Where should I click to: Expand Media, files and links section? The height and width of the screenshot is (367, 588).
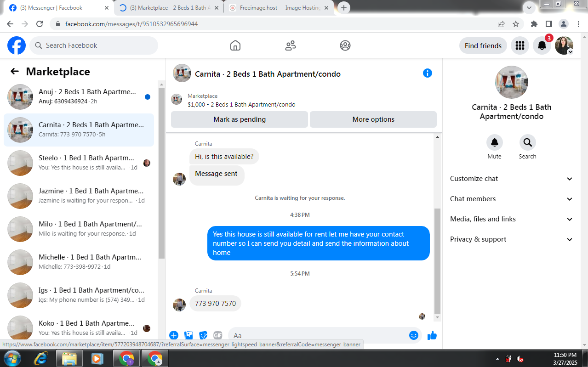click(x=511, y=219)
